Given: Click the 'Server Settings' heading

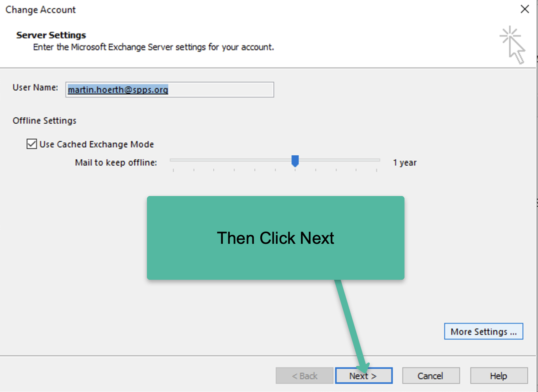Looking at the screenshot, I should pos(51,35).
